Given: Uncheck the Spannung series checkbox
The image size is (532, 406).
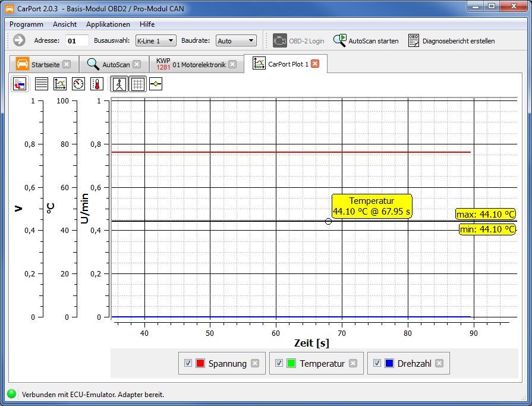Looking at the screenshot, I should click(x=188, y=363).
